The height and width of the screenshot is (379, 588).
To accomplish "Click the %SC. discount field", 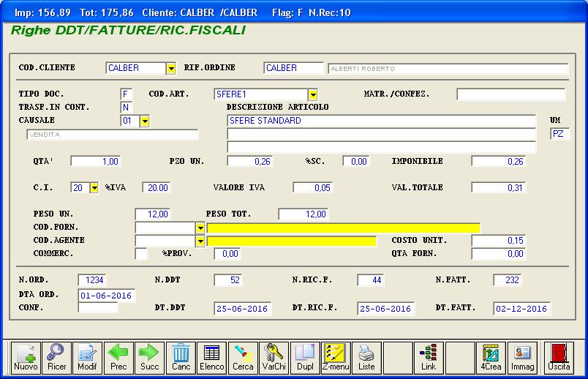I will pyautogui.click(x=356, y=162).
